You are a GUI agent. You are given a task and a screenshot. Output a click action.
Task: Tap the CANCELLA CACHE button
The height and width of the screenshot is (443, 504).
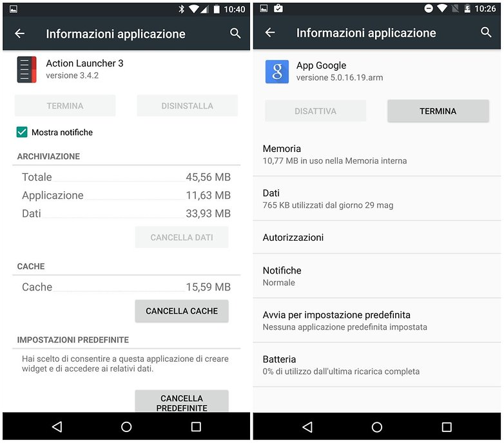182,311
